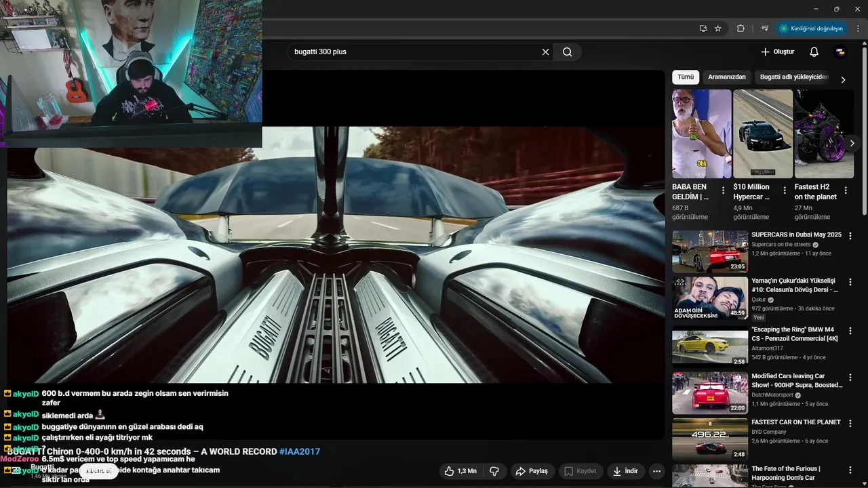The image size is (868, 488).
Task: Open options for BABA BEN GELDİM short
Action: [723, 190]
